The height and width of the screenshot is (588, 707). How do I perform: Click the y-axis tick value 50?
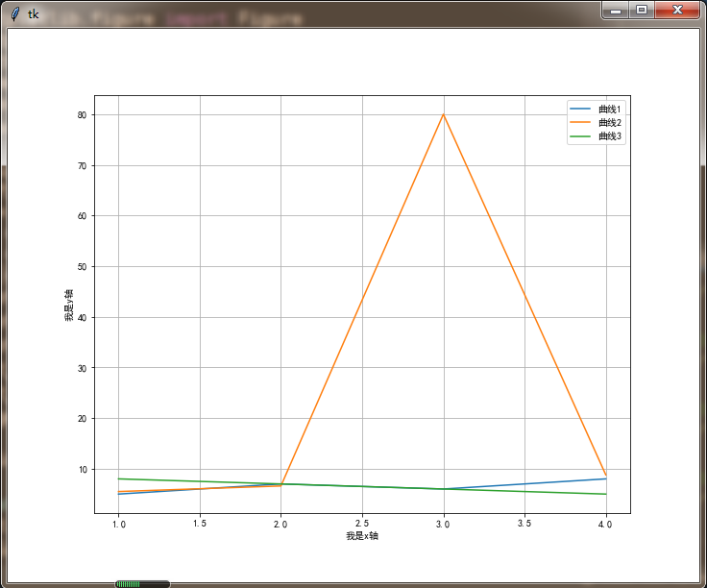pyautogui.click(x=82, y=267)
